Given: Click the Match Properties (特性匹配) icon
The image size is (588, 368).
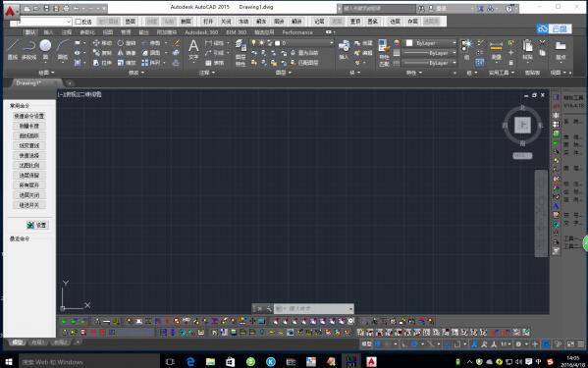Looking at the screenshot, I should [x=384, y=53].
